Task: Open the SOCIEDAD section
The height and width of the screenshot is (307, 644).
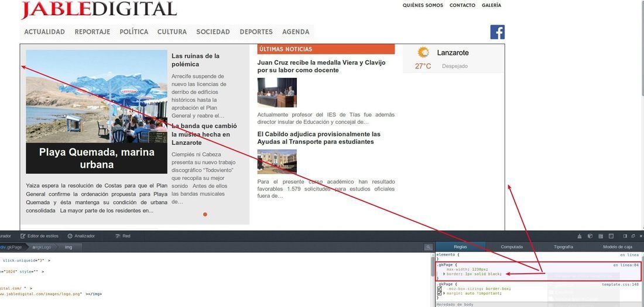Action: [x=213, y=32]
